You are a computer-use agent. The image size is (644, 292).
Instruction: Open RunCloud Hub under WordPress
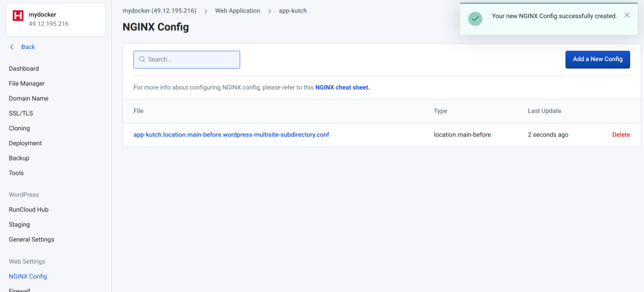pyautogui.click(x=29, y=210)
